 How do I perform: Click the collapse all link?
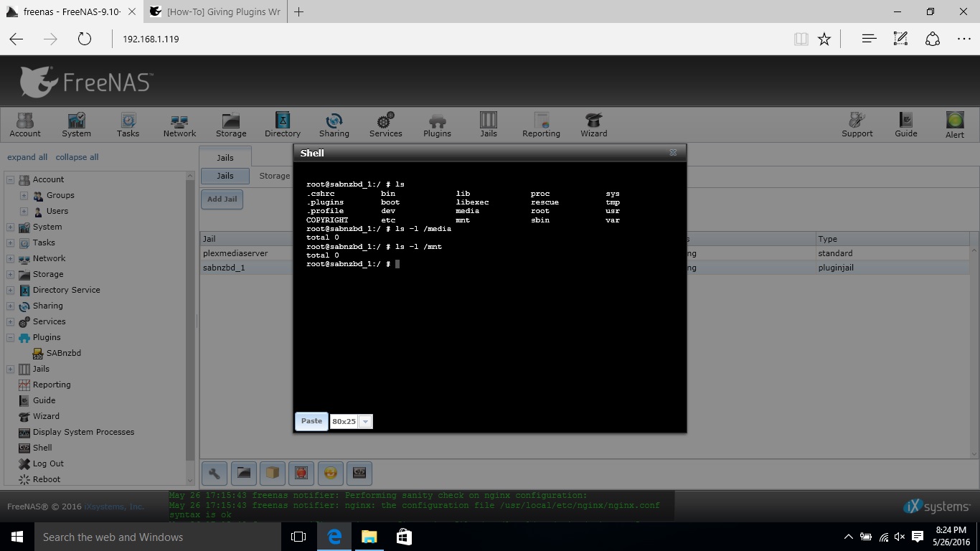(x=77, y=157)
